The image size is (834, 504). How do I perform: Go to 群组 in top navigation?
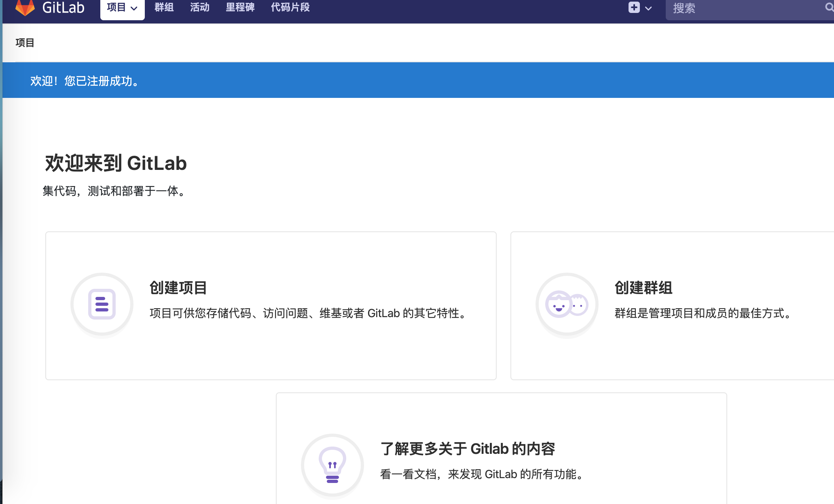click(164, 7)
